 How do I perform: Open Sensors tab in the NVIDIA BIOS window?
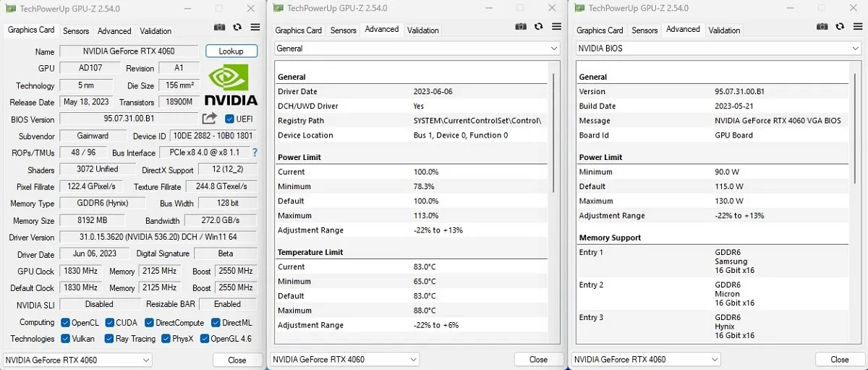[644, 30]
